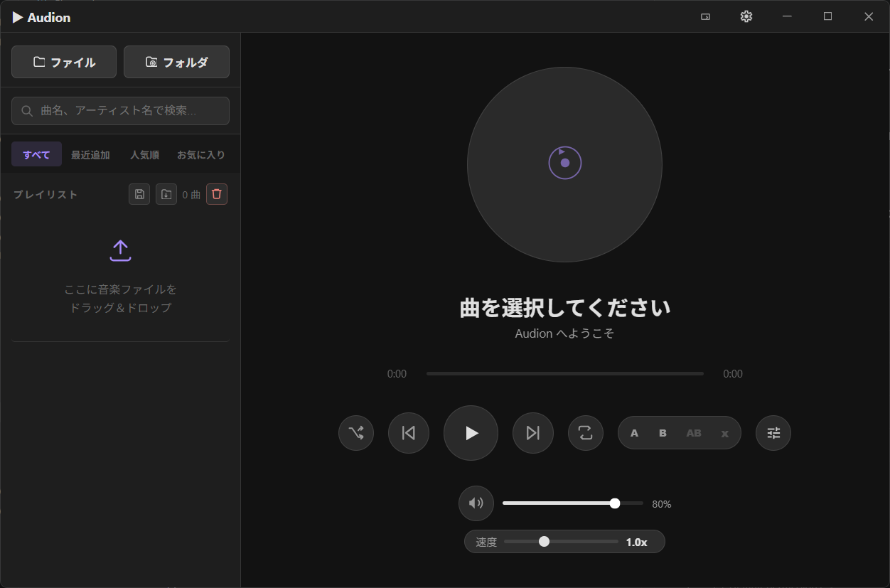Click the 速度 label
The image size is (890, 588).
tap(486, 542)
